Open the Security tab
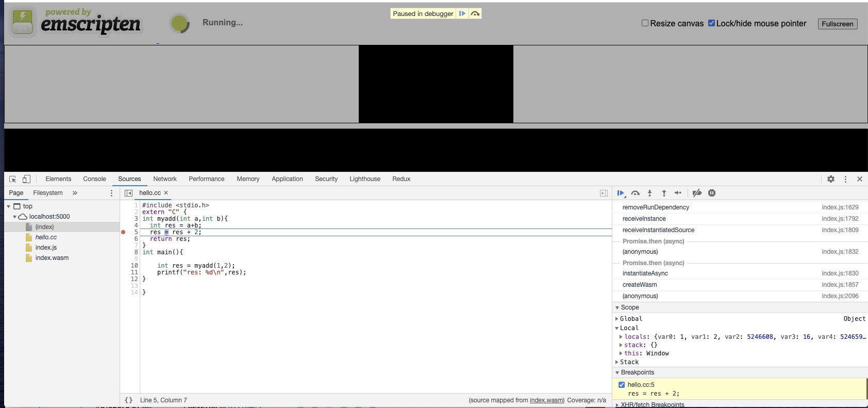Viewport: 868px width, 408px height. pos(326,179)
